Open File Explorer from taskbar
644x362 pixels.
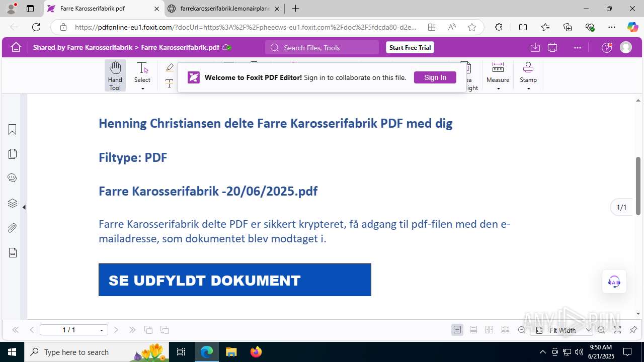(x=231, y=352)
